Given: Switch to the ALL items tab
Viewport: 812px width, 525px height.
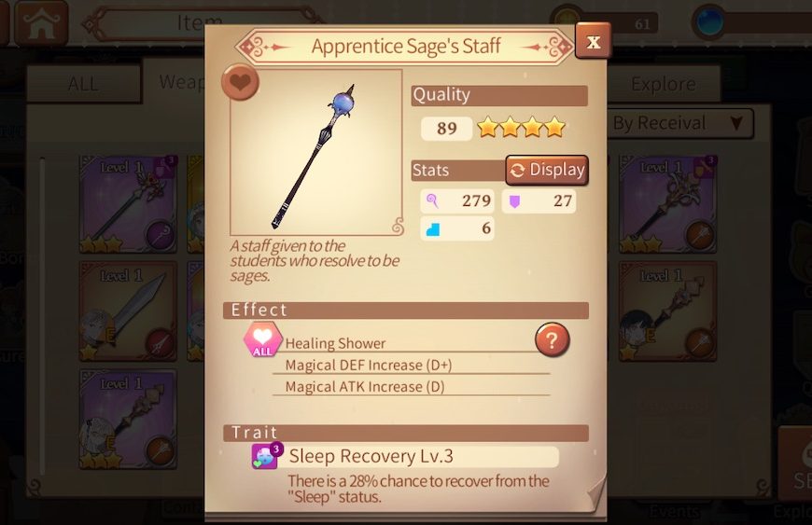Looking at the screenshot, I should click(x=83, y=83).
